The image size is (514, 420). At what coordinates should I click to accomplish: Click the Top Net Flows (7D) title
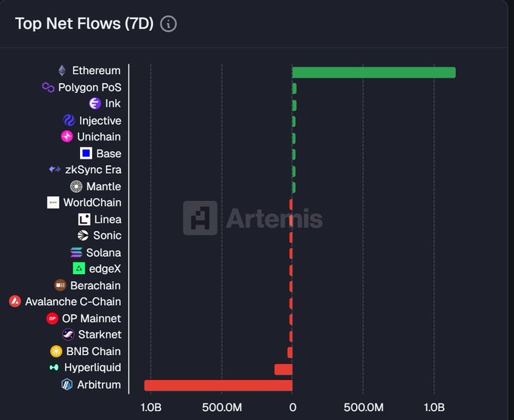[84, 23]
